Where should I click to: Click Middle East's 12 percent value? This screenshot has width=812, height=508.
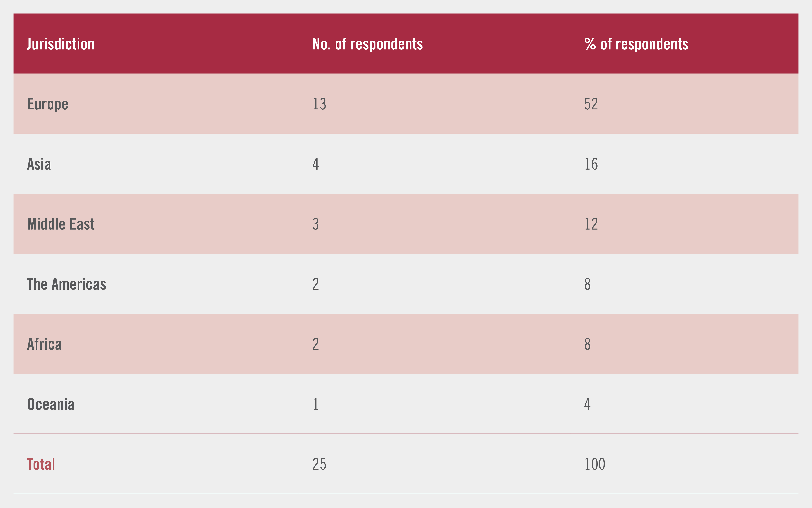591,224
